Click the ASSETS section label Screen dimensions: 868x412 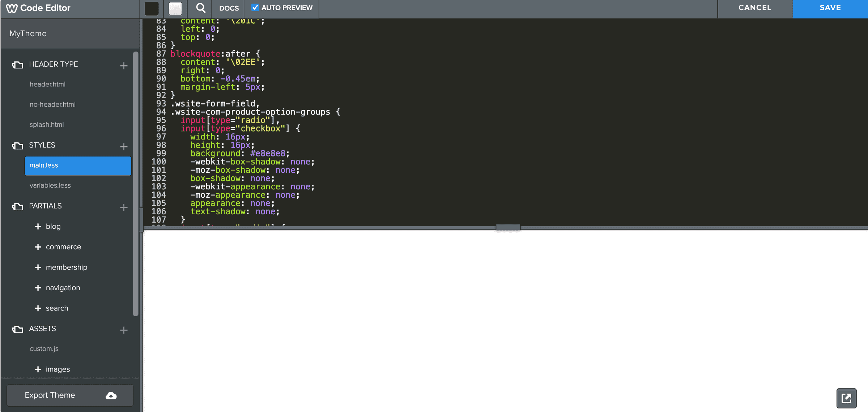[42, 329]
